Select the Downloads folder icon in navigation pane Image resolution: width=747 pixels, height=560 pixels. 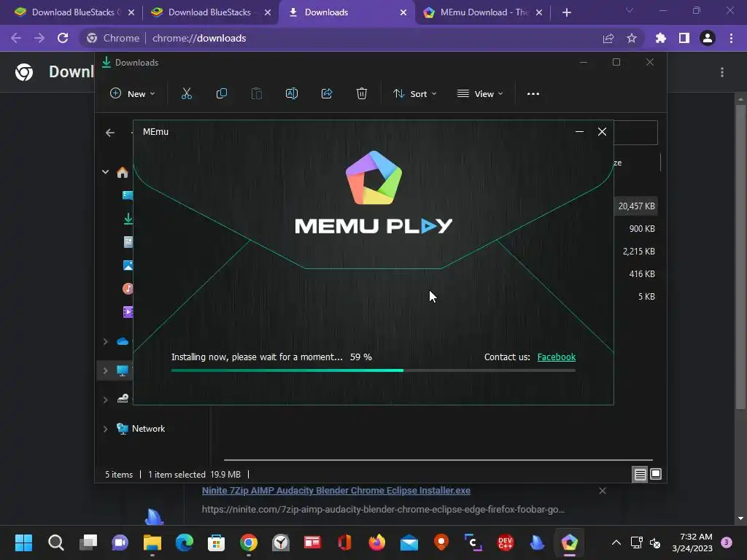[x=128, y=219]
